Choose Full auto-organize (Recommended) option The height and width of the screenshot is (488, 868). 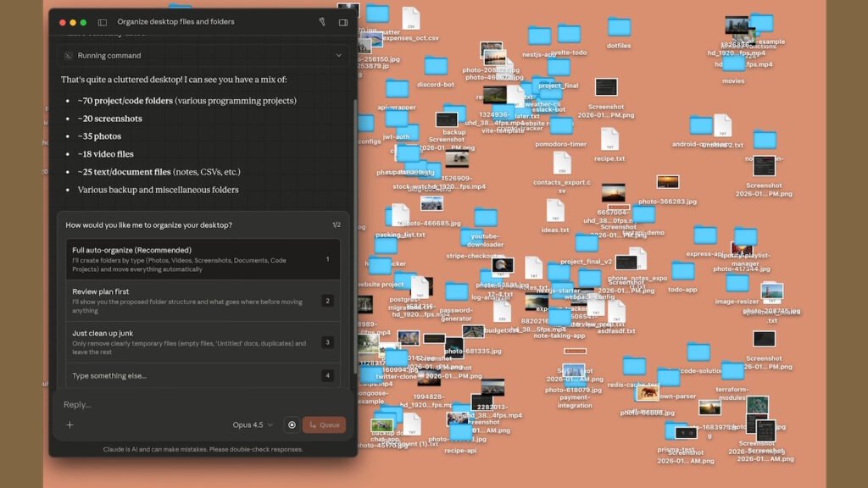195,259
